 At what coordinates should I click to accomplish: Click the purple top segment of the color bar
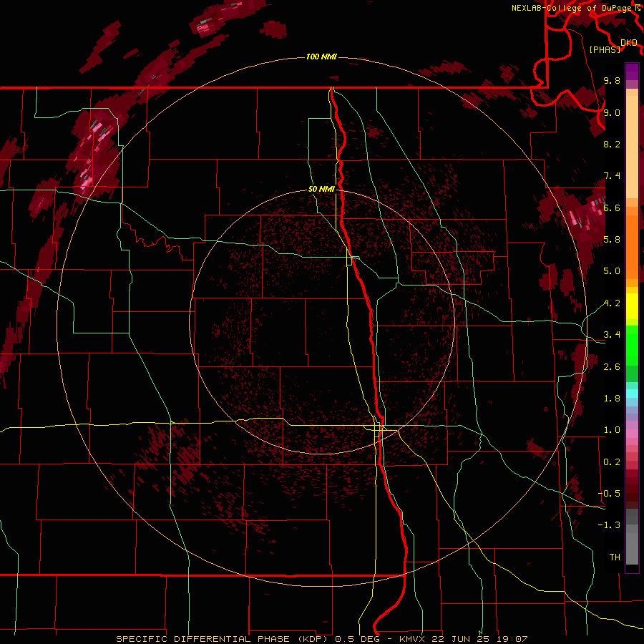[632, 72]
